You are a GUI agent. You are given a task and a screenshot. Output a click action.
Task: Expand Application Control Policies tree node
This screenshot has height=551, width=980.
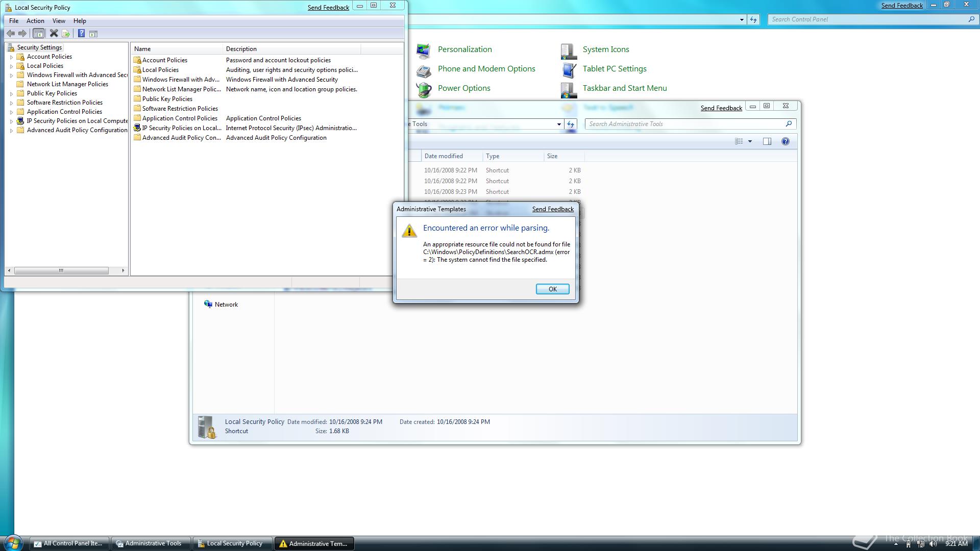click(11, 112)
